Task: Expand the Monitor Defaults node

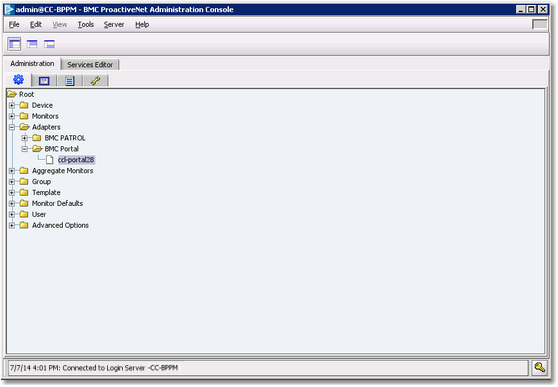Action: (x=12, y=204)
